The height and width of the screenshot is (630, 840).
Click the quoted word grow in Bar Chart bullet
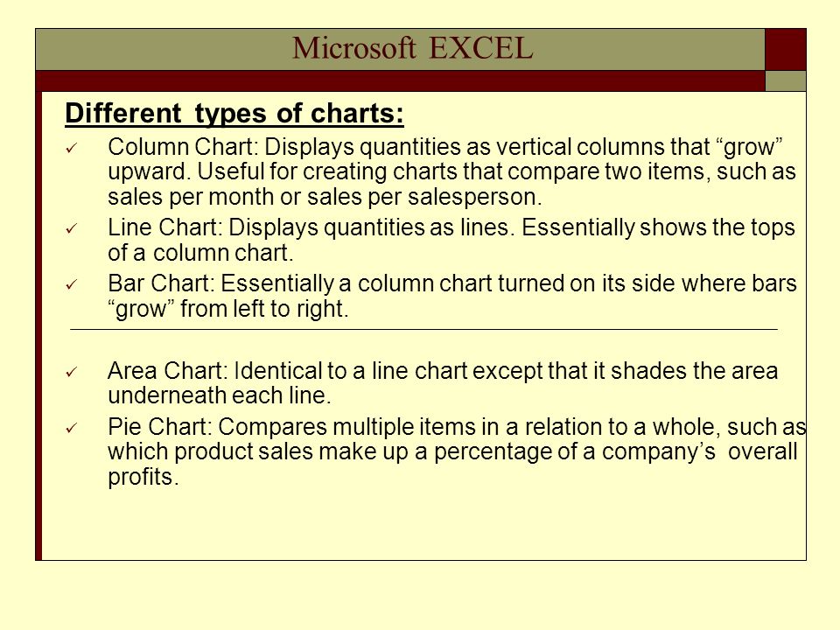pyautogui.click(x=142, y=309)
